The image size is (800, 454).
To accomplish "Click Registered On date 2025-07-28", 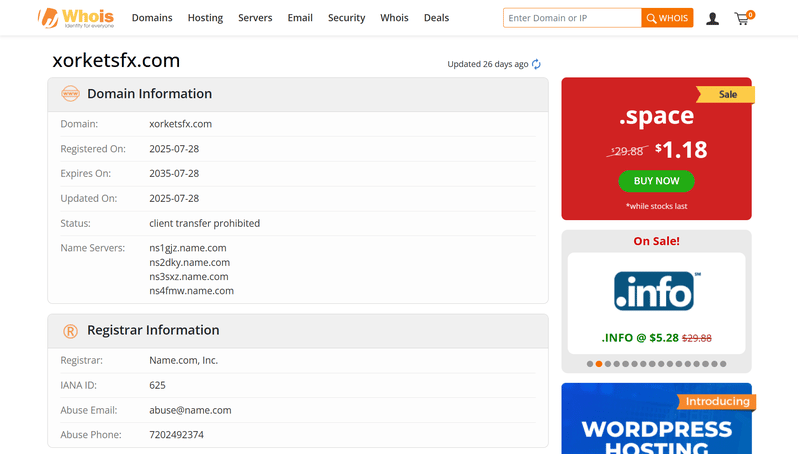I will 174,149.
